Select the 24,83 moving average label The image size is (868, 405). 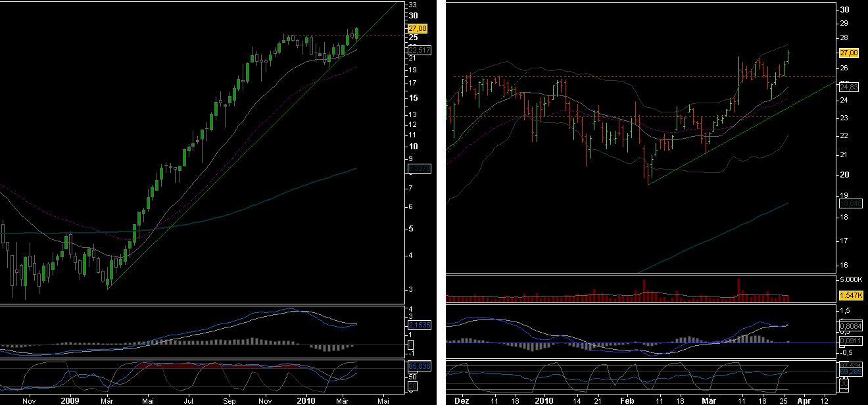(x=849, y=86)
